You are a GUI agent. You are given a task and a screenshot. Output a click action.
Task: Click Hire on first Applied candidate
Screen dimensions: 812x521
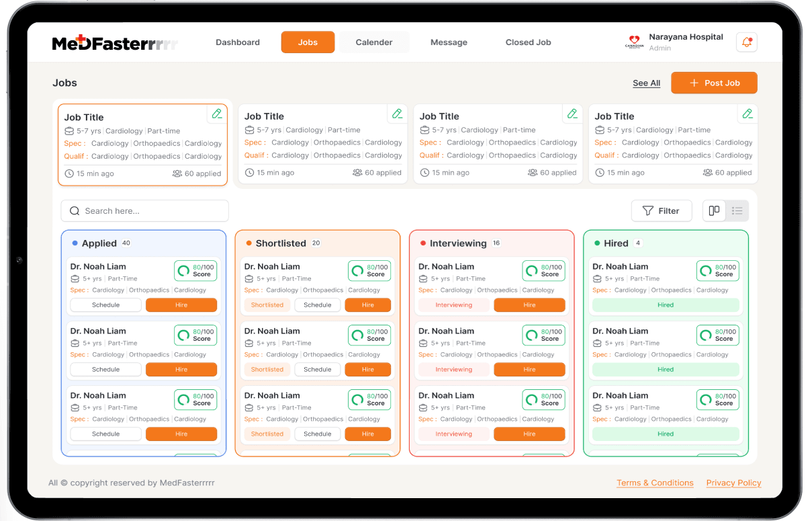pyautogui.click(x=181, y=305)
